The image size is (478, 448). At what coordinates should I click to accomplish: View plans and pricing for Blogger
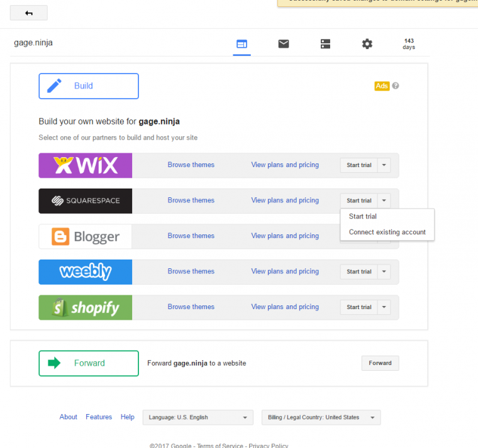[x=285, y=236]
